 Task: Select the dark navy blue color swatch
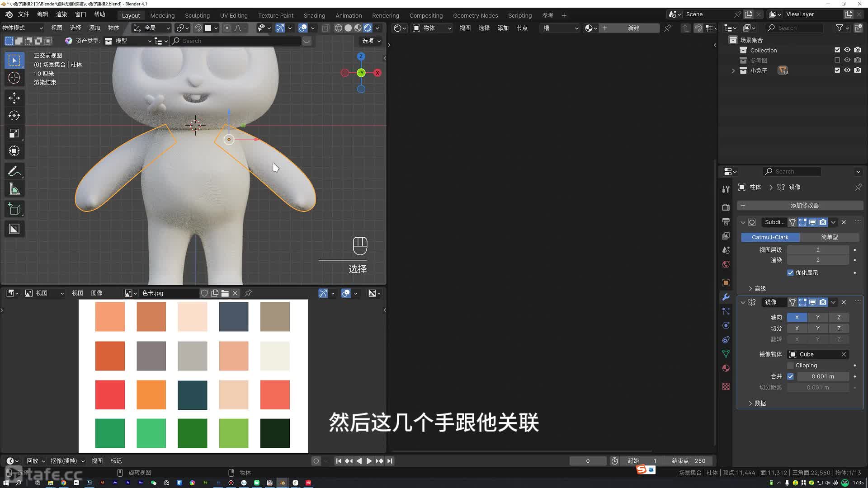coord(234,316)
